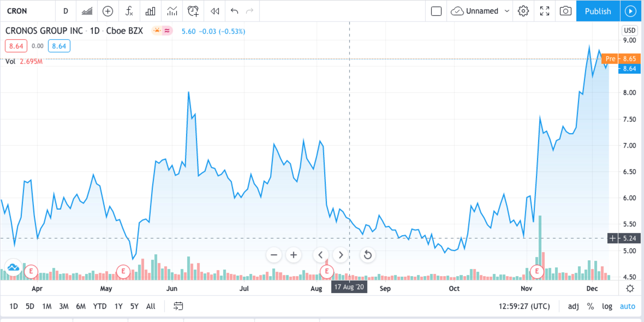Expand the Unnamed layout dropdown arrow
The height and width of the screenshot is (322, 644).
pos(507,11)
